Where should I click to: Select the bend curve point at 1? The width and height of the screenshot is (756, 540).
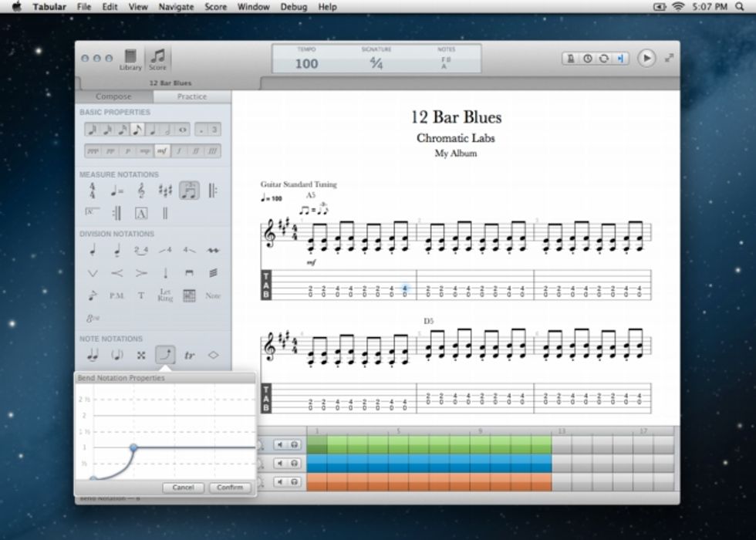(x=133, y=447)
